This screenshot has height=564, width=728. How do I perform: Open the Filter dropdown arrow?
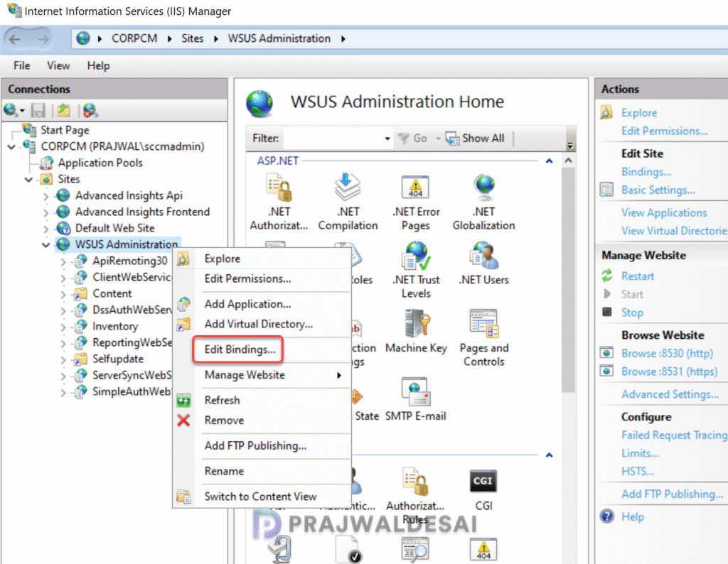pos(387,139)
